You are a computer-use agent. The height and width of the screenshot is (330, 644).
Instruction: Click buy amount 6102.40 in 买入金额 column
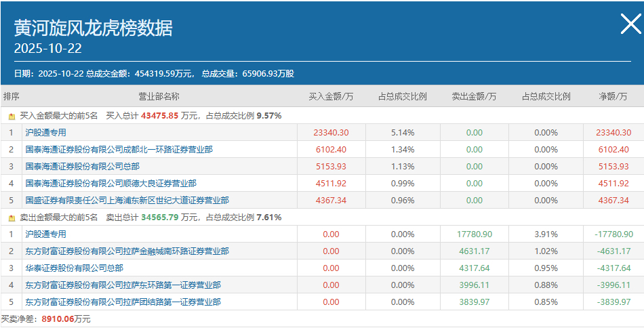tap(331, 150)
